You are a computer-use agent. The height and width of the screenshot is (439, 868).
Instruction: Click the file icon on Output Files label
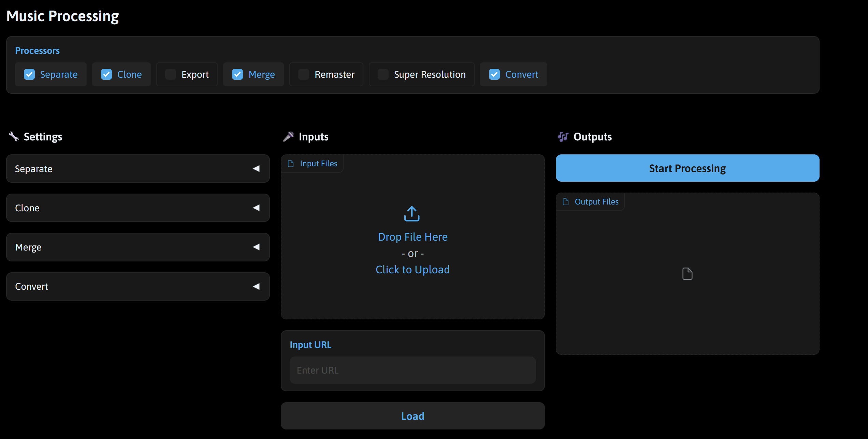pos(566,201)
